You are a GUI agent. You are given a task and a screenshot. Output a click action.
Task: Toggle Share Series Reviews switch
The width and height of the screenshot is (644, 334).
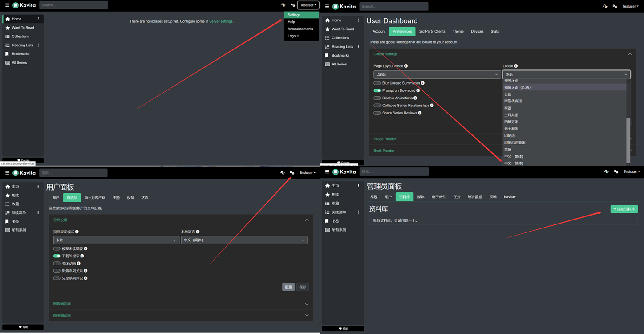click(x=377, y=113)
